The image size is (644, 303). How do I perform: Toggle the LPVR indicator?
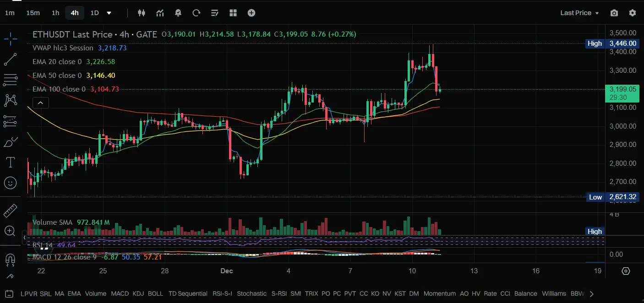(29, 293)
